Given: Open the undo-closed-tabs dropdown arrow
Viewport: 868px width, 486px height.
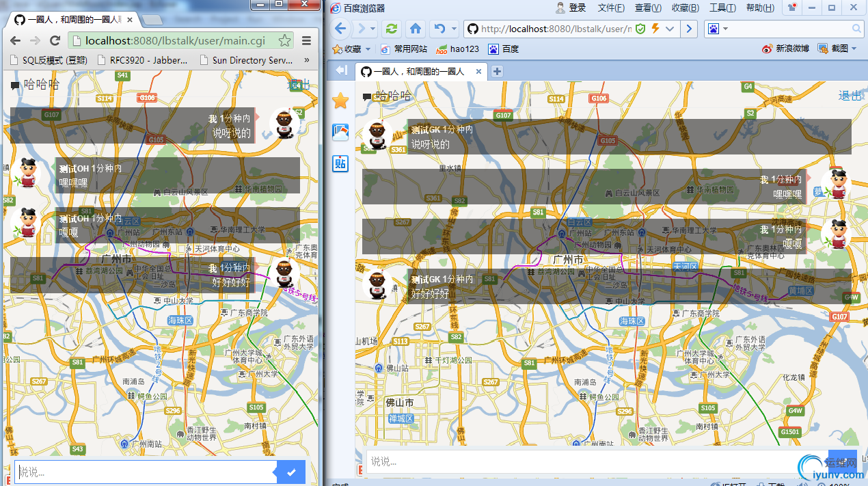Looking at the screenshot, I should 453,29.
